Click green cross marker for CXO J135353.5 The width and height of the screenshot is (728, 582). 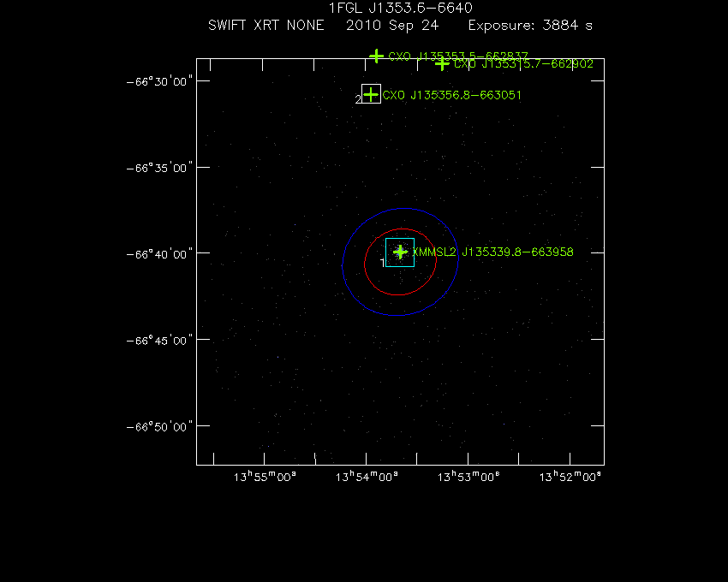pyautogui.click(x=376, y=56)
